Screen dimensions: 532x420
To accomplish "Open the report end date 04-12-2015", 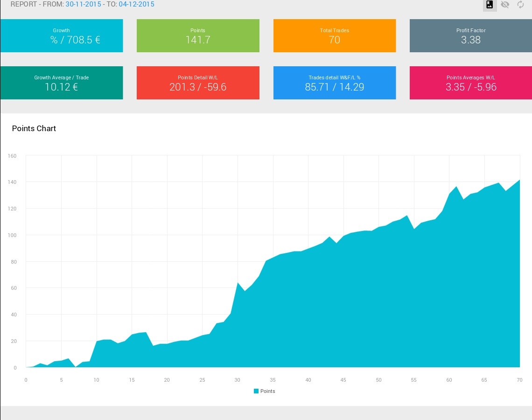I will pyautogui.click(x=136, y=4).
